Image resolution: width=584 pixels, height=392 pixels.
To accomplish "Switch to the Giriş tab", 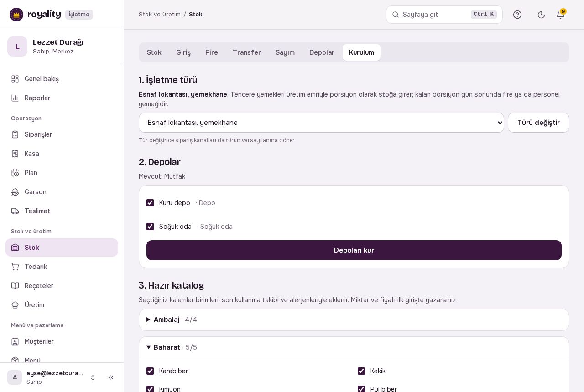I will pyautogui.click(x=183, y=52).
